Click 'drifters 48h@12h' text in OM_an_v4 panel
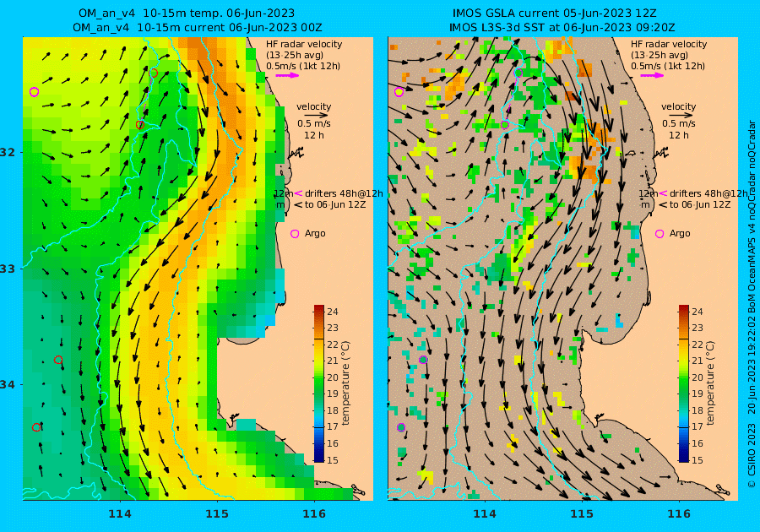 (x=344, y=193)
